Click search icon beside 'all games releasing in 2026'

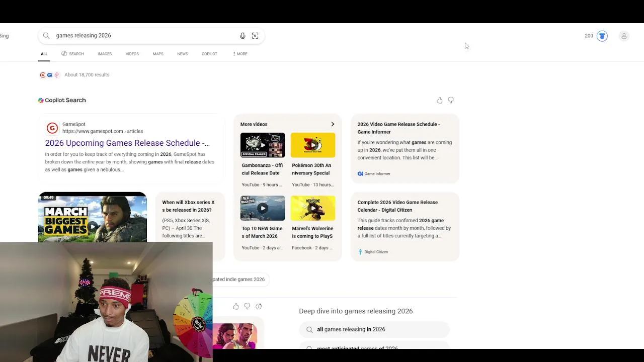[x=309, y=329]
